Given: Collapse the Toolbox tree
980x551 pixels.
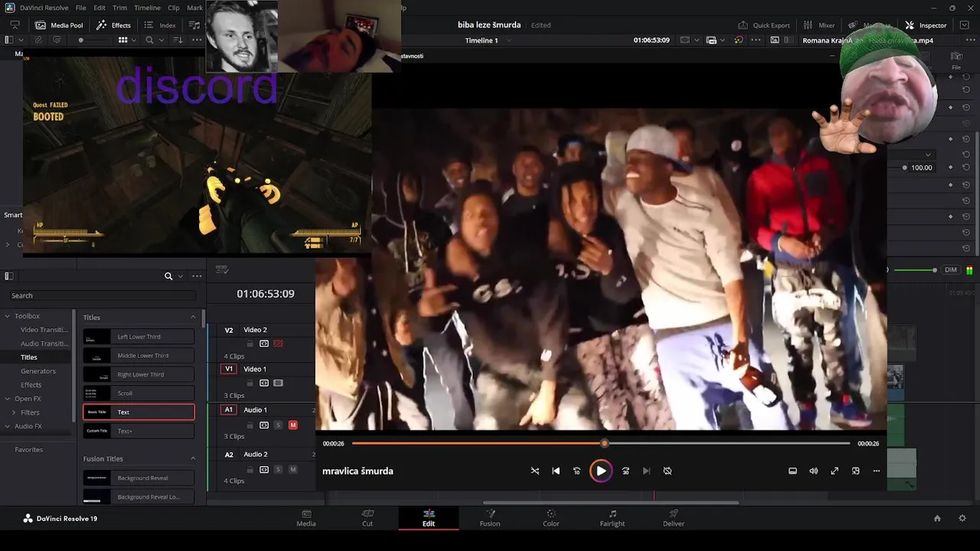Looking at the screenshot, I should click(8, 316).
